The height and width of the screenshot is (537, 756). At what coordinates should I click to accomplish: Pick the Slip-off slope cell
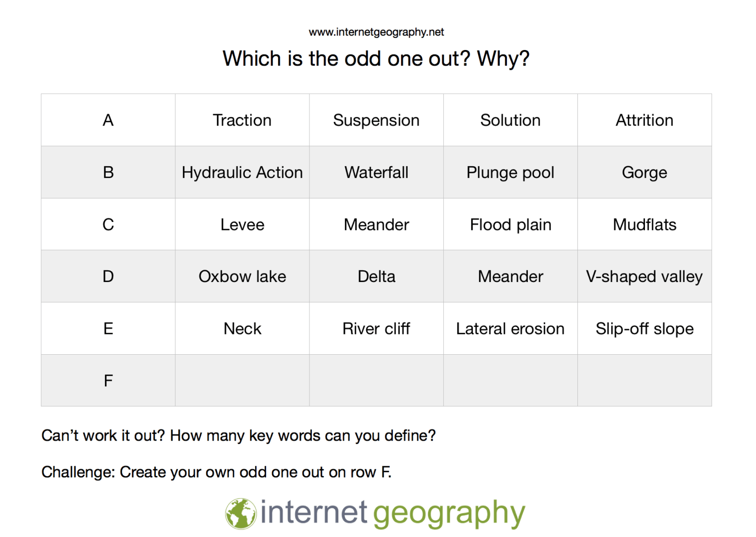tap(644, 328)
